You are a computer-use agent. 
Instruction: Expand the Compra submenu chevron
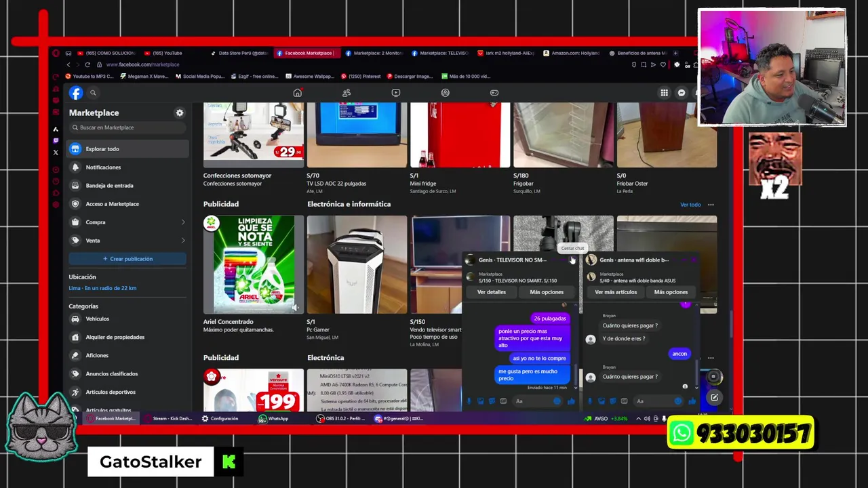click(x=182, y=222)
